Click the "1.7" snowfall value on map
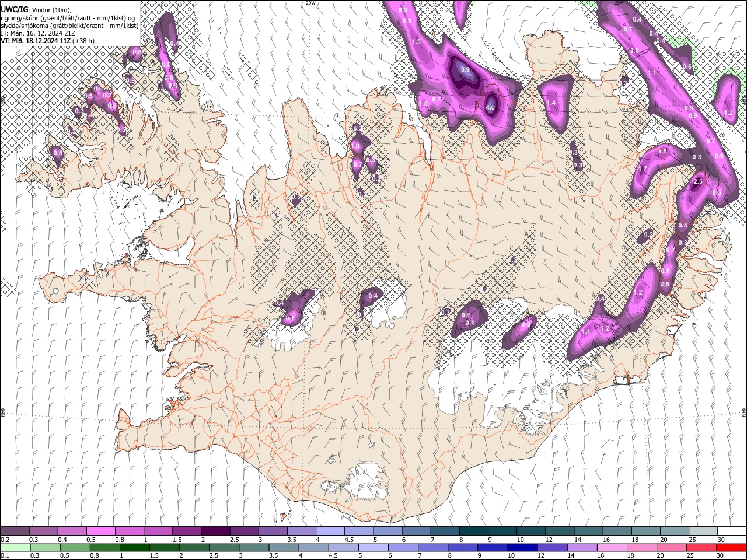Viewport: 747px width, 560px height. click(x=643, y=169)
